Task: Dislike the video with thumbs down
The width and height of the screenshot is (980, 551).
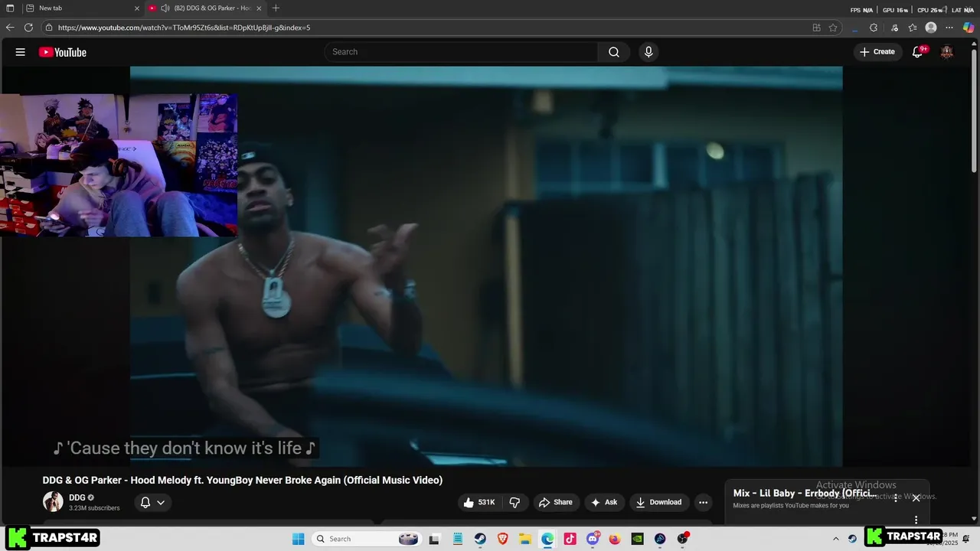Action: click(514, 503)
